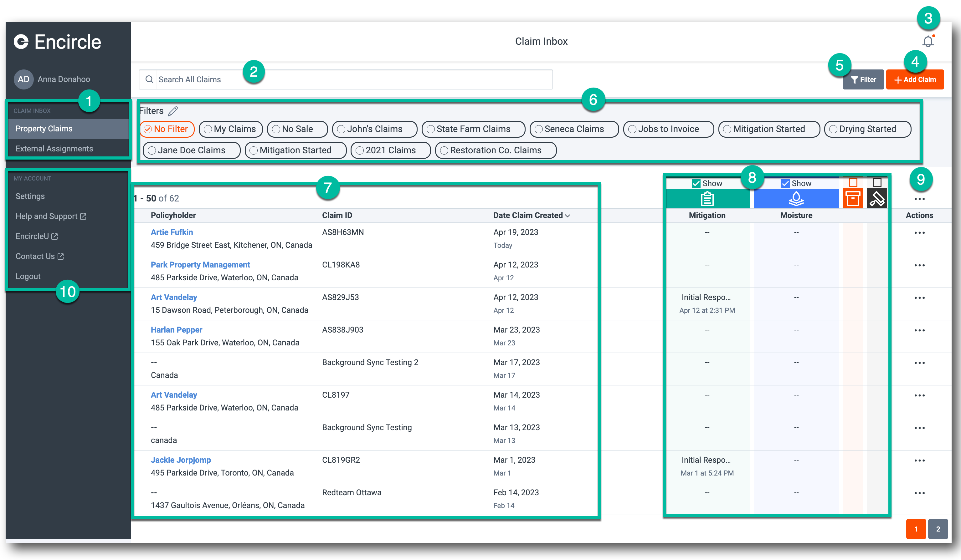Check the empty orange column checkbox

click(853, 183)
